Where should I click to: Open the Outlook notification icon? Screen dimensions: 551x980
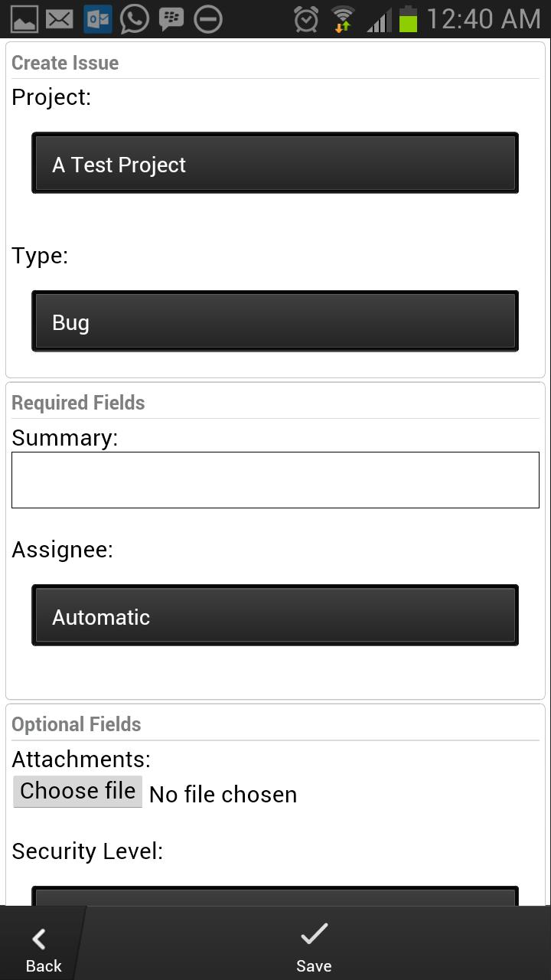click(96, 18)
